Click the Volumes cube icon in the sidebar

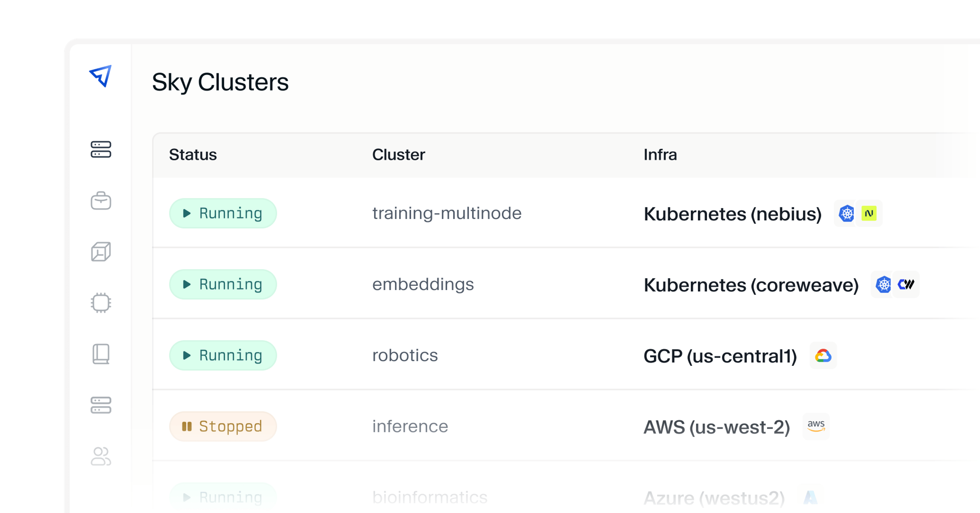coord(101,251)
